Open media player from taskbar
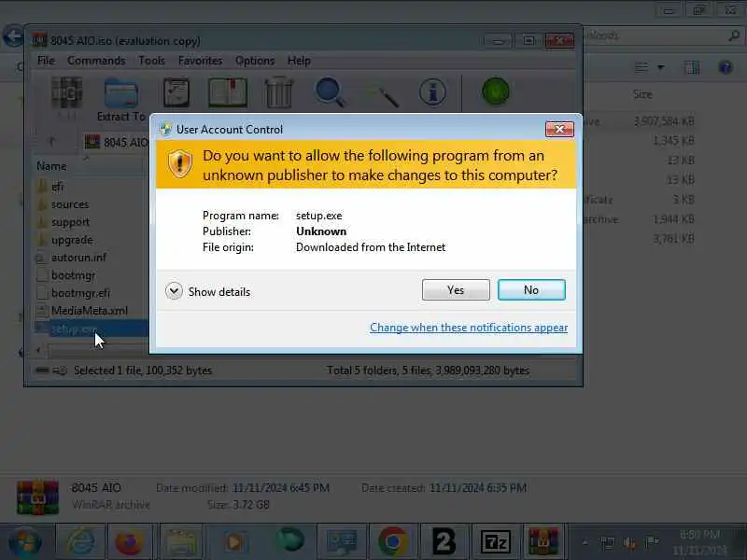 tap(233, 542)
